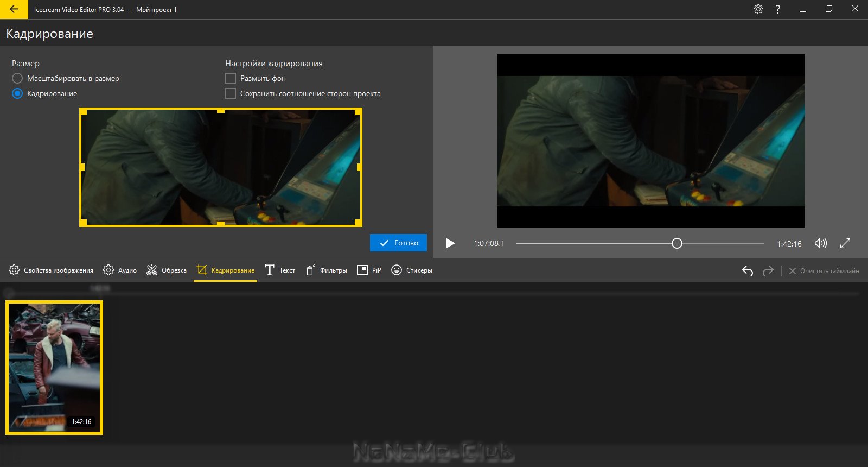Redo the action with the forward arrow

coord(768,270)
